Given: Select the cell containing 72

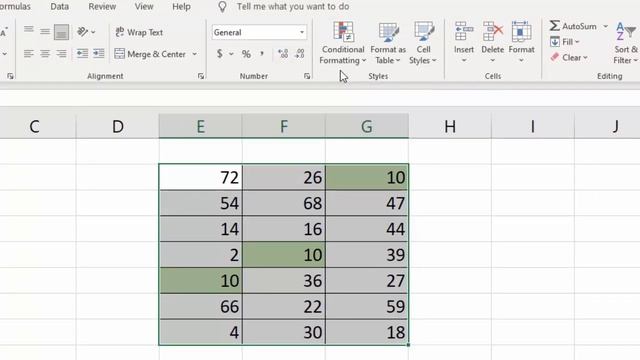Looking at the screenshot, I should (201, 177).
